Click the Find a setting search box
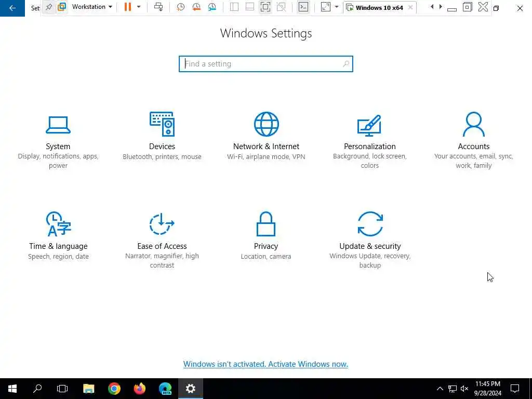The width and height of the screenshot is (532, 399). (266, 64)
